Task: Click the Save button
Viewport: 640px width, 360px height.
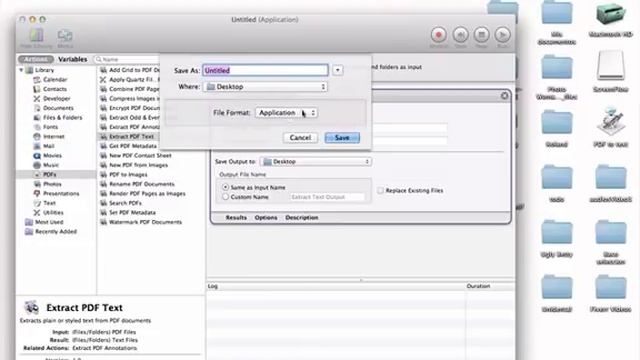Action: tap(342, 138)
